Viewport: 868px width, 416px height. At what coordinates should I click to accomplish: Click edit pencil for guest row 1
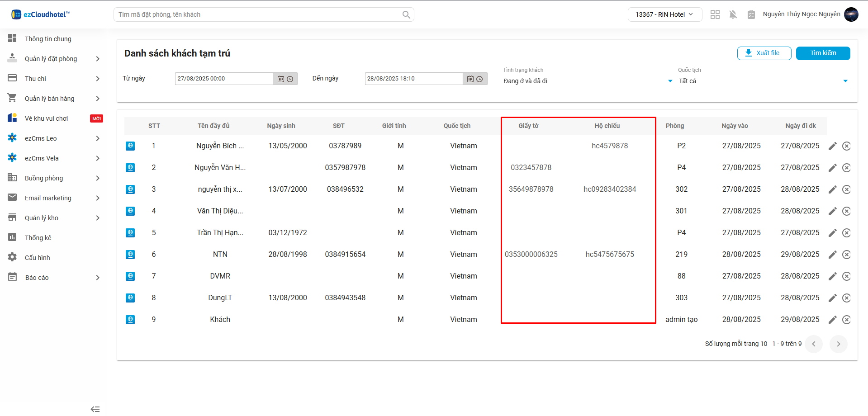[832, 146]
